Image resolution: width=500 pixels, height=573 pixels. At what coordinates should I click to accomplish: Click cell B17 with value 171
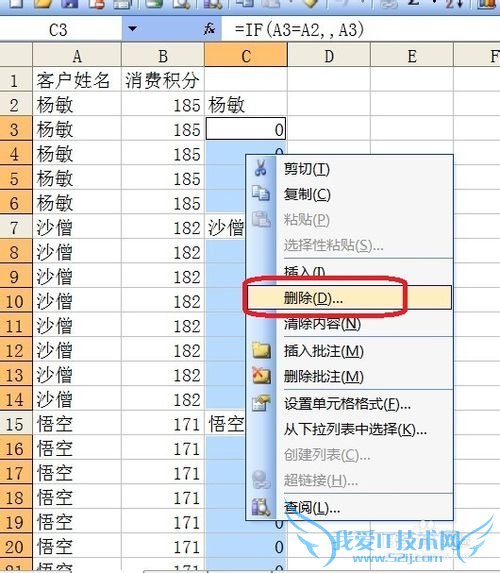pyautogui.click(x=163, y=473)
